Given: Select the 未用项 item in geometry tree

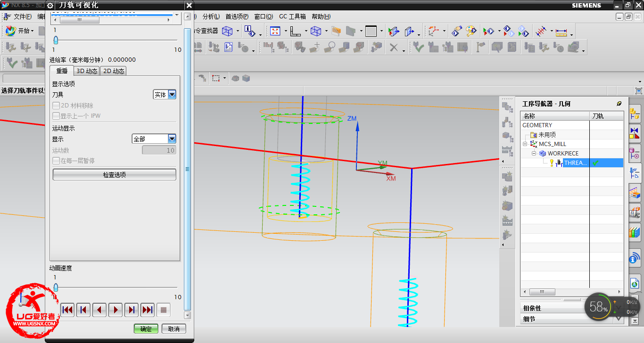Looking at the screenshot, I should click(547, 135).
